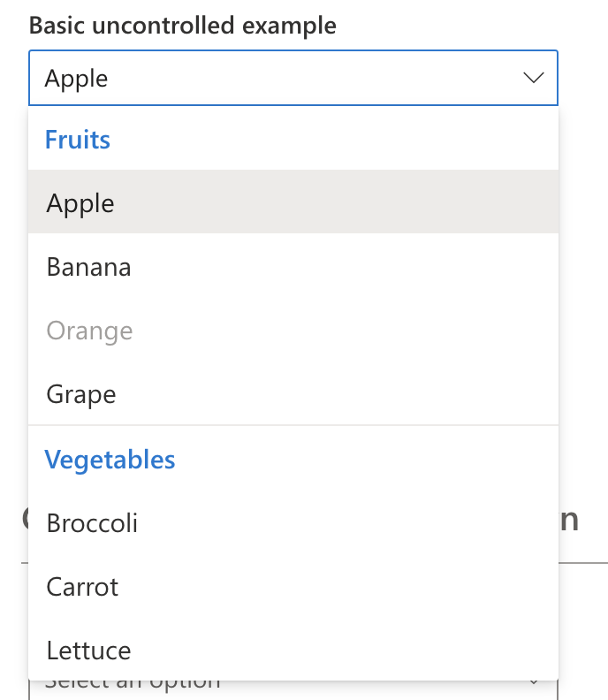Click the small chevron of the bottom dropdown

(534, 682)
